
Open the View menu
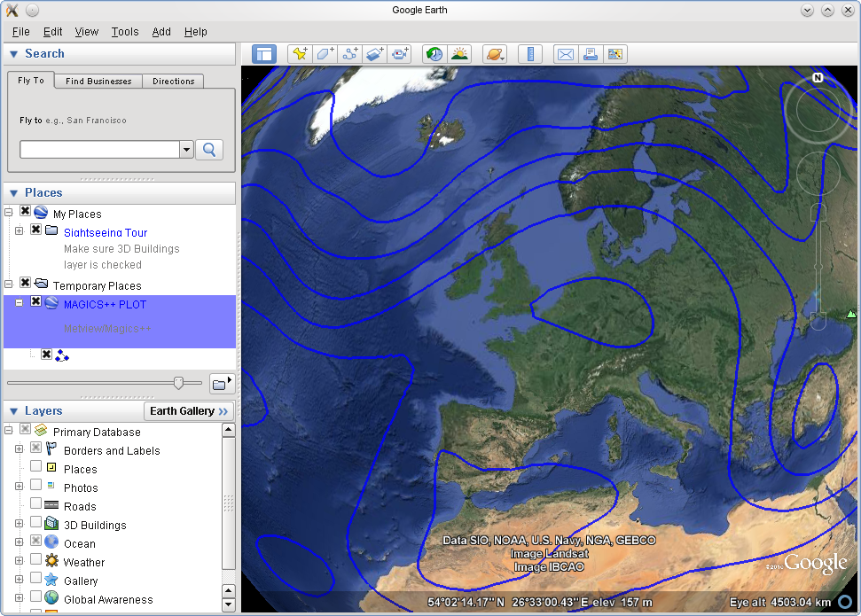[87, 32]
